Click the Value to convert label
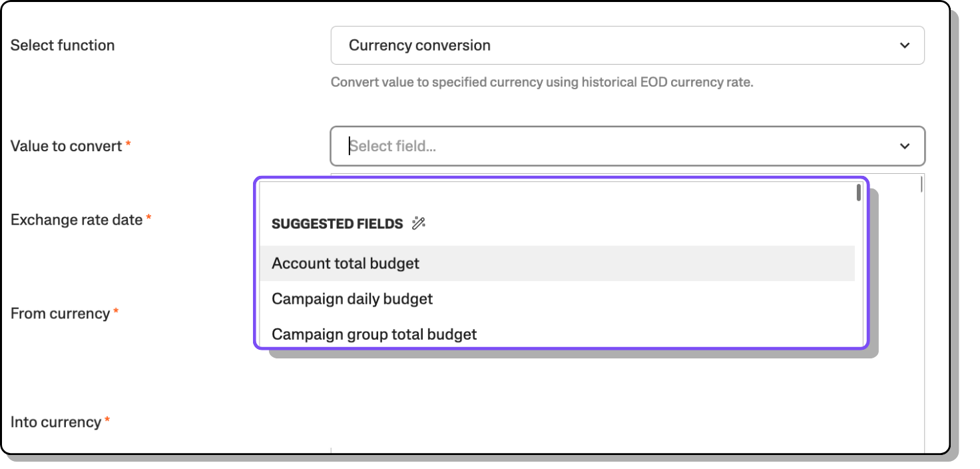This screenshot has height=469, width=980. click(x=66, y=146)
